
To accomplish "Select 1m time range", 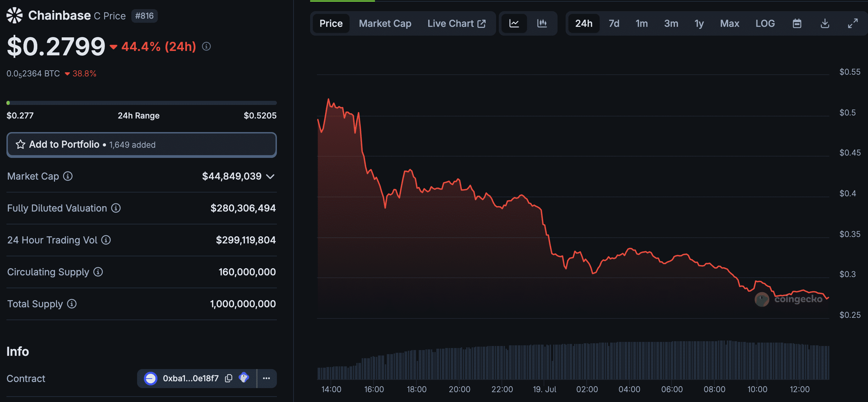I will click(x=642, y=23).
